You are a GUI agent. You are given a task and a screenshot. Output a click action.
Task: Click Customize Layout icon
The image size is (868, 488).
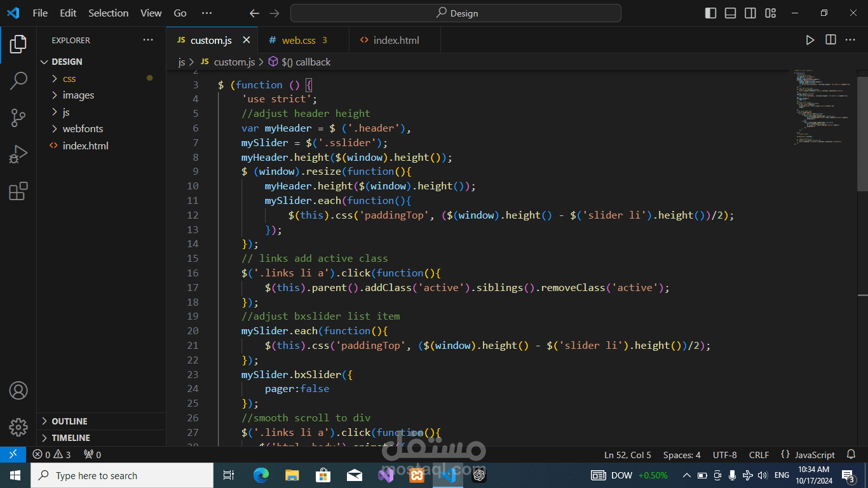click(770, 13)
